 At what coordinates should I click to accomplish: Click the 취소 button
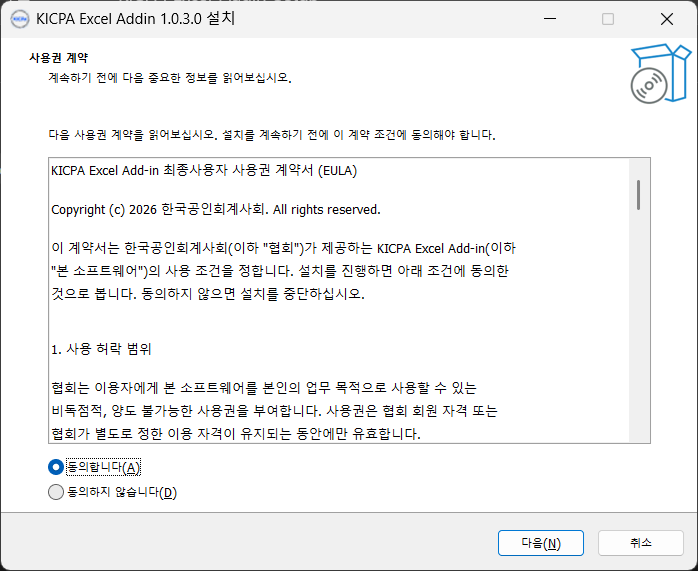641,543
